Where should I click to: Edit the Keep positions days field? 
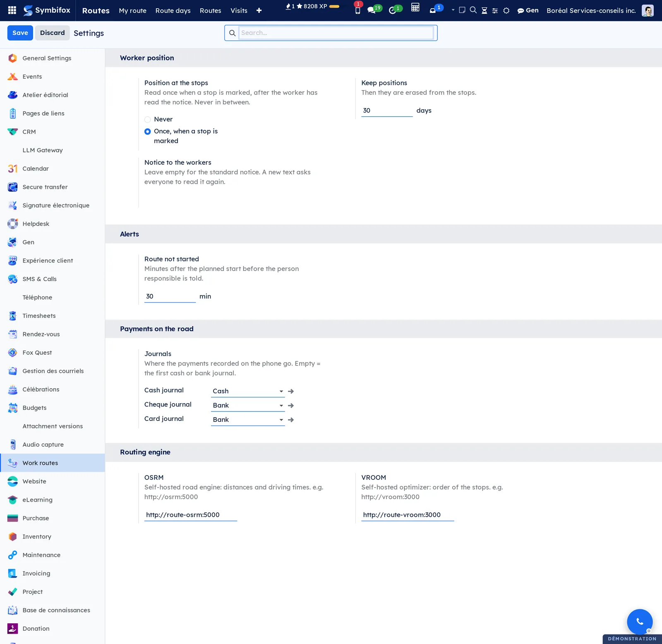[387, 111]
